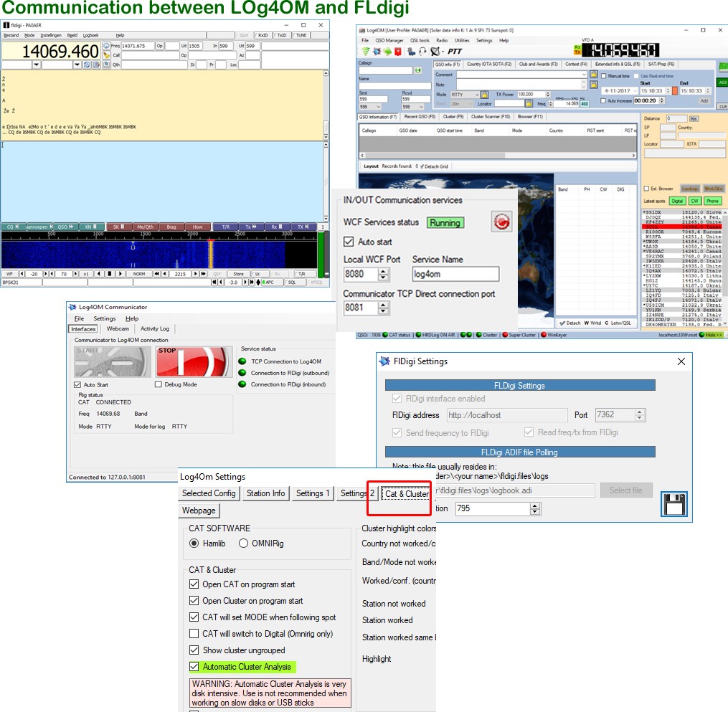Viewport: 728px width, 712px height.
Task: Click the fldigi waterfall at the orange signal
Action: click(210, 255)
